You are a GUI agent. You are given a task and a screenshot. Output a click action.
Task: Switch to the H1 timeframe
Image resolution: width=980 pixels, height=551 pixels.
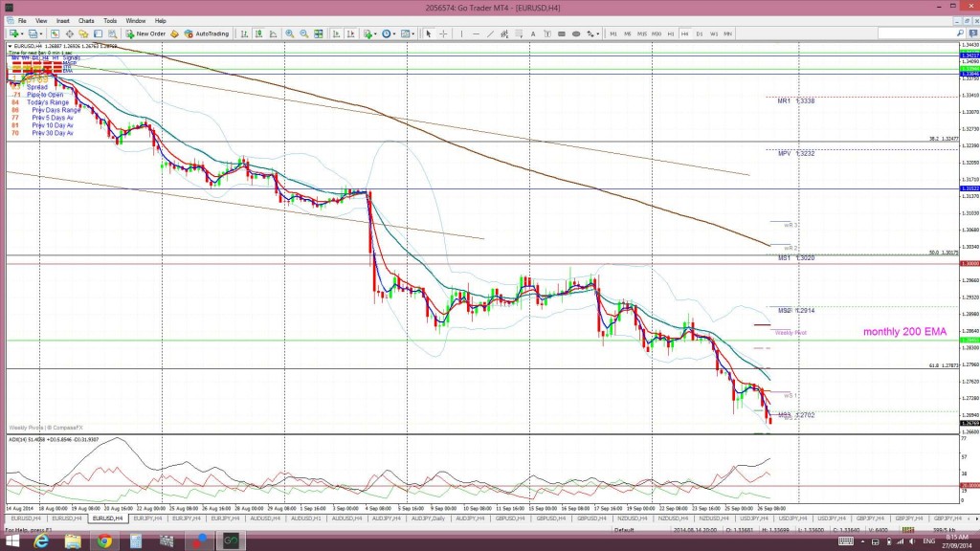coord(671,33)
